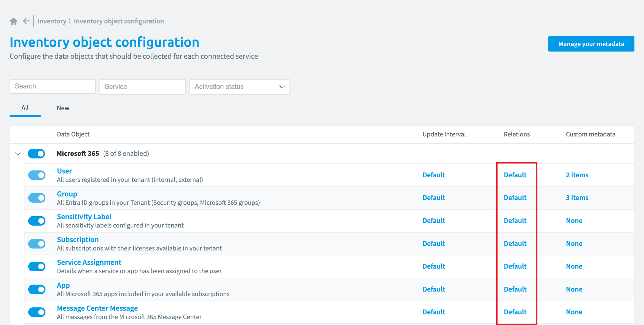Focus the Search input field
Screen dimensions: 644x325
point(52,87)
